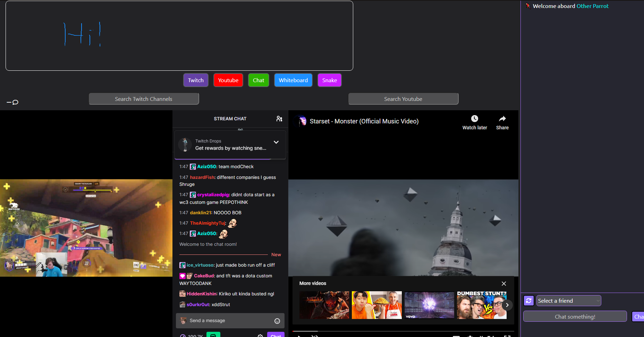The height and width of the screenshot is (337, 644).
Task: Click CakeBud's pink heart badge
Action: tap(183, 276)
